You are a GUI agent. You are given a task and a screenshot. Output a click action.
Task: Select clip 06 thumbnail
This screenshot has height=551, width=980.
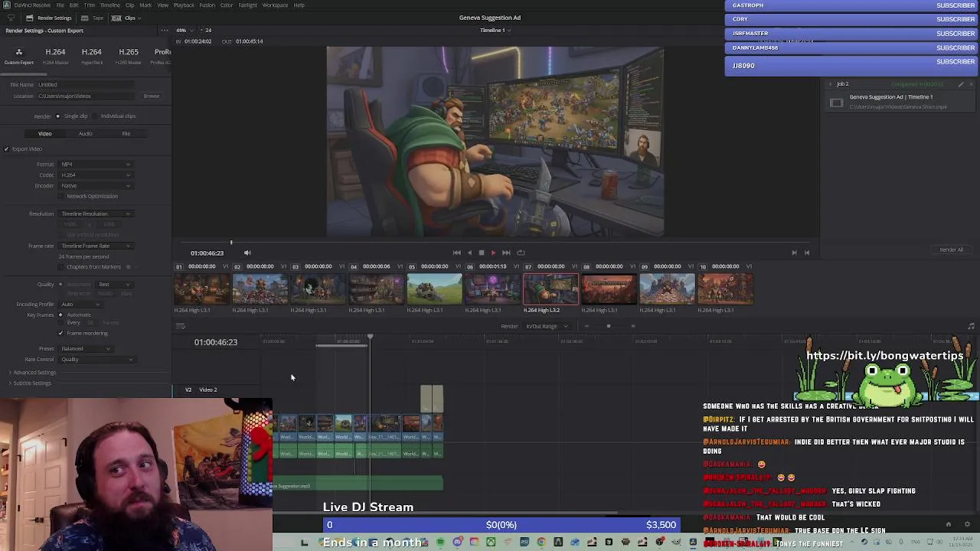coord(493,289)
